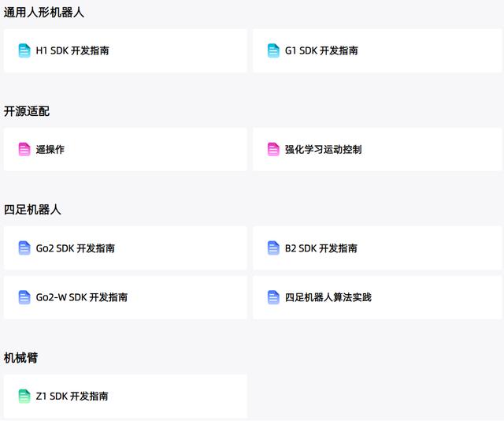The height and width of the screenshot is (421, 504).
Task: Open the B2 SDK 开发指南 link
Action: pos(321,248)
